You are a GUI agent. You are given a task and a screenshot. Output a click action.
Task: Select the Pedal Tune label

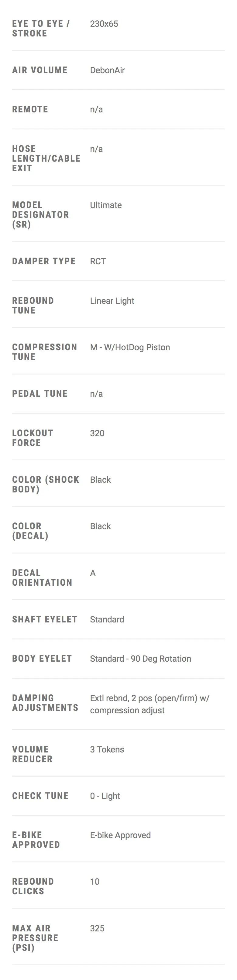pos(39,394)
